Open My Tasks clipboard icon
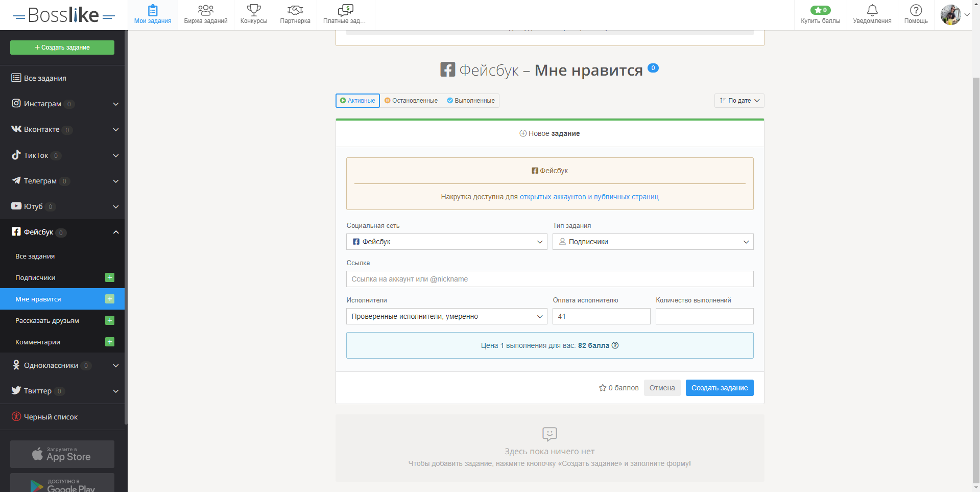Screen dimensions: 980x492 (x=153, y=10)
